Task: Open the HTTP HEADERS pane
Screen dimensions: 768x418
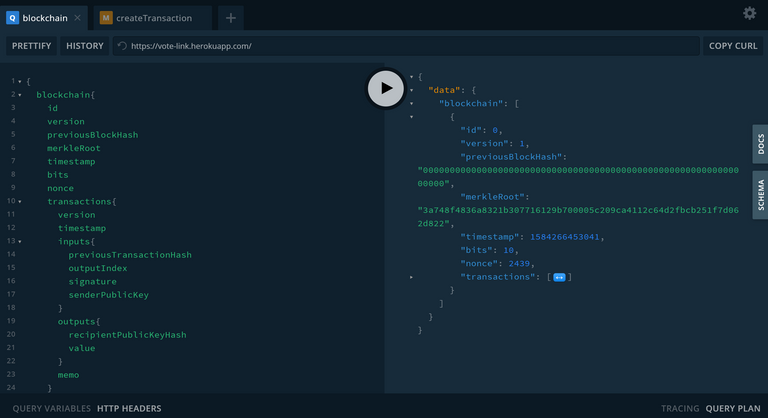Action: click(x=129, y=408)
